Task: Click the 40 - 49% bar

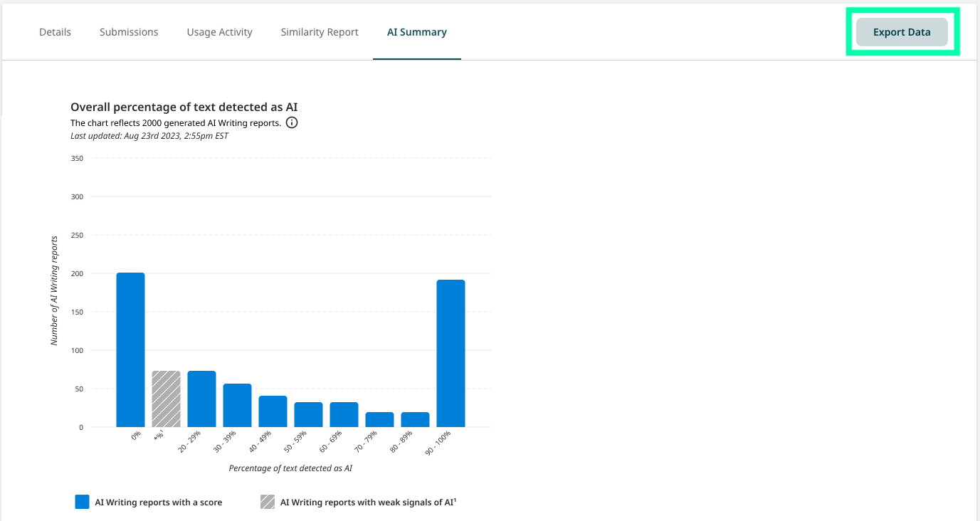Action: pyautogui.click(x=273, y=411)
